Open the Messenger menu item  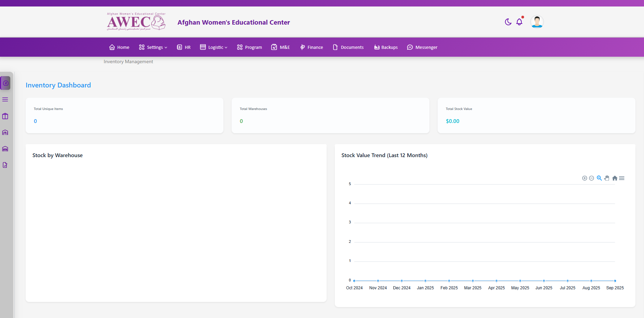(422, 47)
